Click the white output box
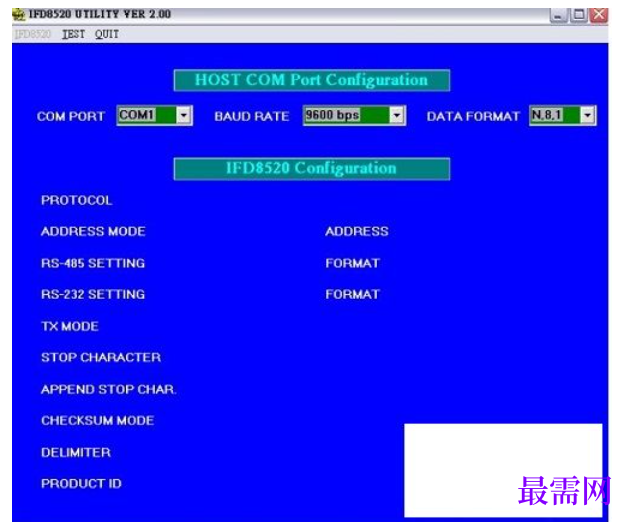 click(503, 470)
